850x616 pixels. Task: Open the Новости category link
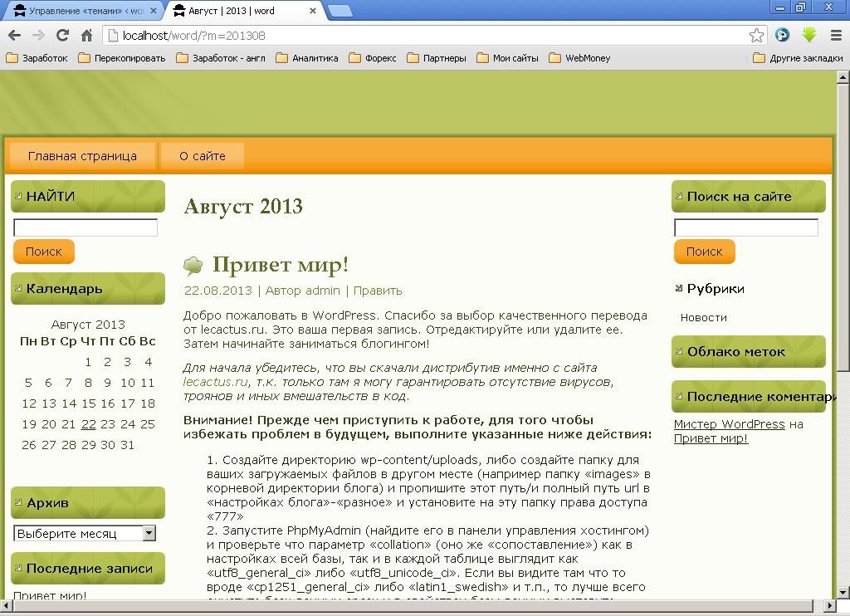pos(704,318)
